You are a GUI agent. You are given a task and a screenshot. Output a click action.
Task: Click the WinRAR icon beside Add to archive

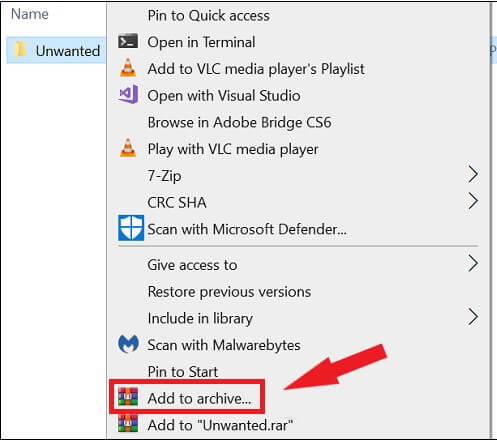click(x=128, y=397)
